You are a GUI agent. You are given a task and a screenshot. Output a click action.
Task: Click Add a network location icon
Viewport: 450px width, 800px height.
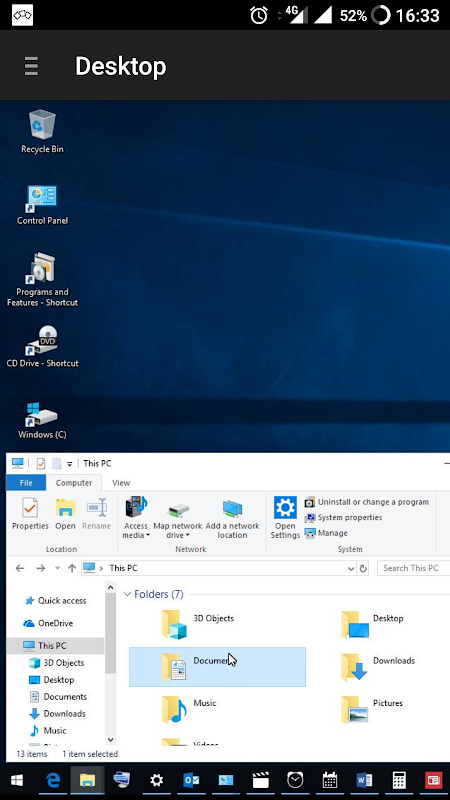point(232,518)
